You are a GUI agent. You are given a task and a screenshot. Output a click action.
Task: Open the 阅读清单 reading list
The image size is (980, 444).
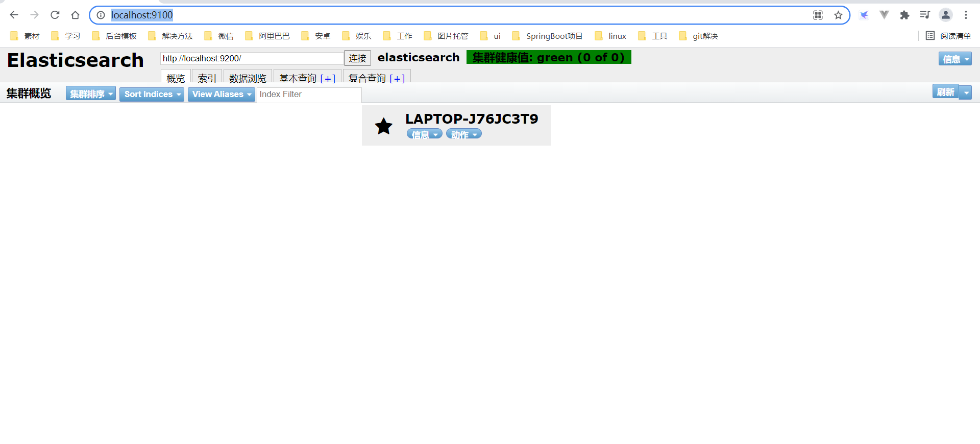(948, 36)
